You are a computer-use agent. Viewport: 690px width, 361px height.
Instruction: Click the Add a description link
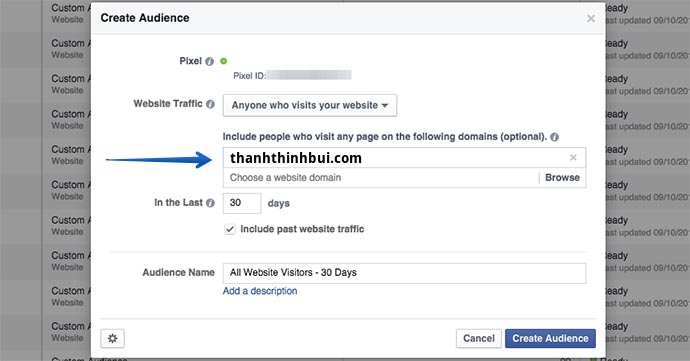point(260,291)
